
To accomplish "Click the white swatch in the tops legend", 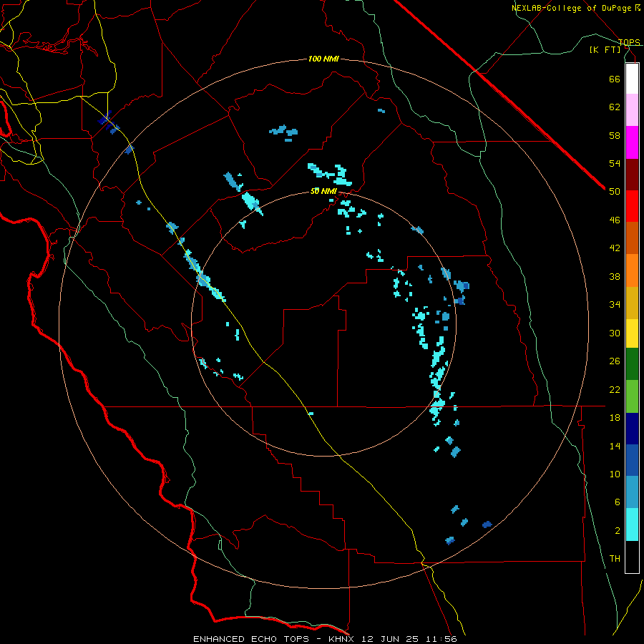I will click(632, 79).
